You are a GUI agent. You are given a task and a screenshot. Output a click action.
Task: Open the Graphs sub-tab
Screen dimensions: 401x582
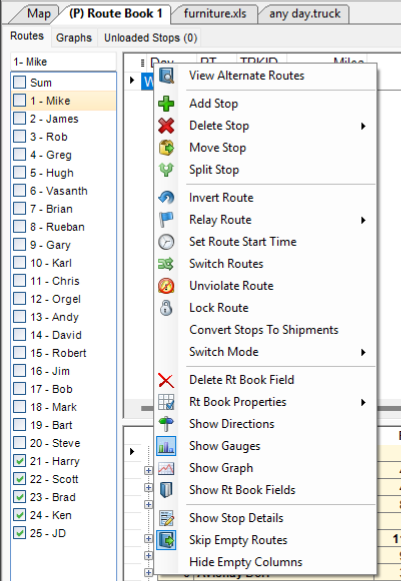[74, 37]
